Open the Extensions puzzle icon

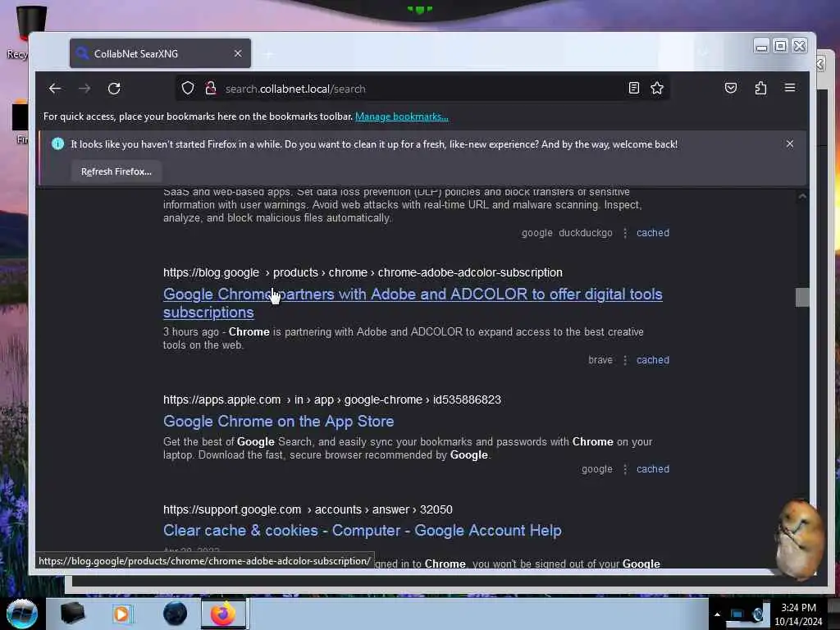760,88
